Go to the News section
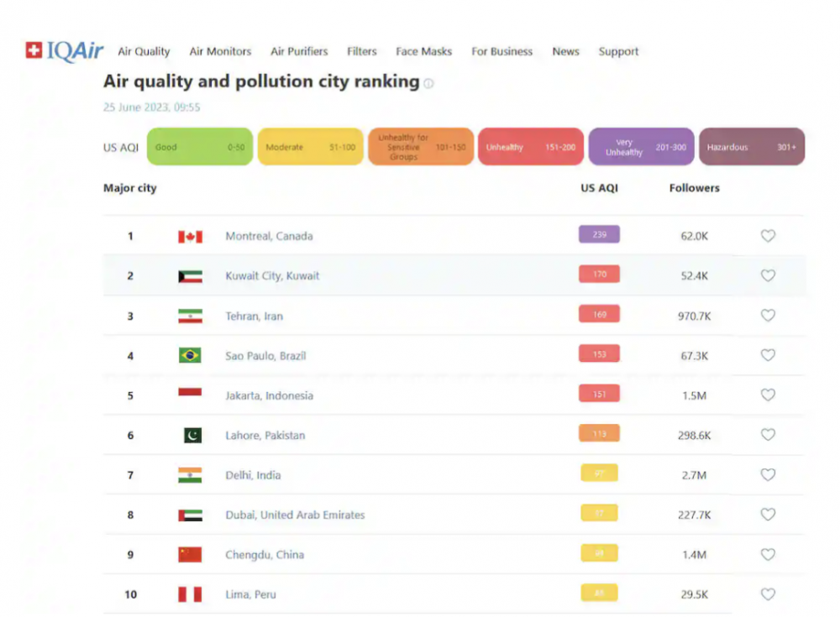The width and height of the screenshot is (840, 617). [x=565, y=51]
